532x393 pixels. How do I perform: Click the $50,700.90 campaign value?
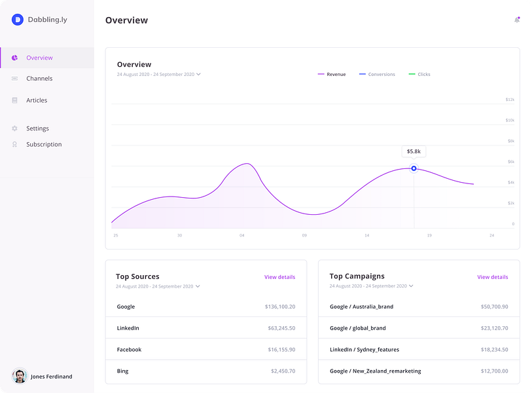point(494,307)
